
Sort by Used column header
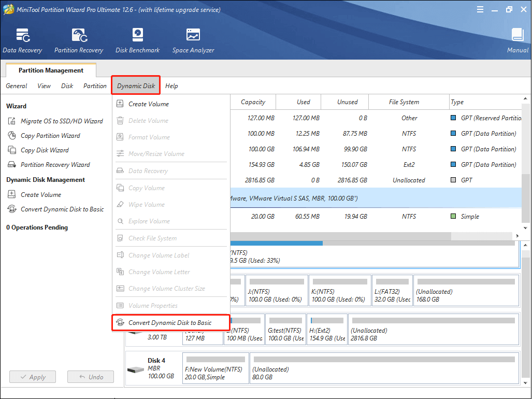pyautogui.click(x=298, y=102)
